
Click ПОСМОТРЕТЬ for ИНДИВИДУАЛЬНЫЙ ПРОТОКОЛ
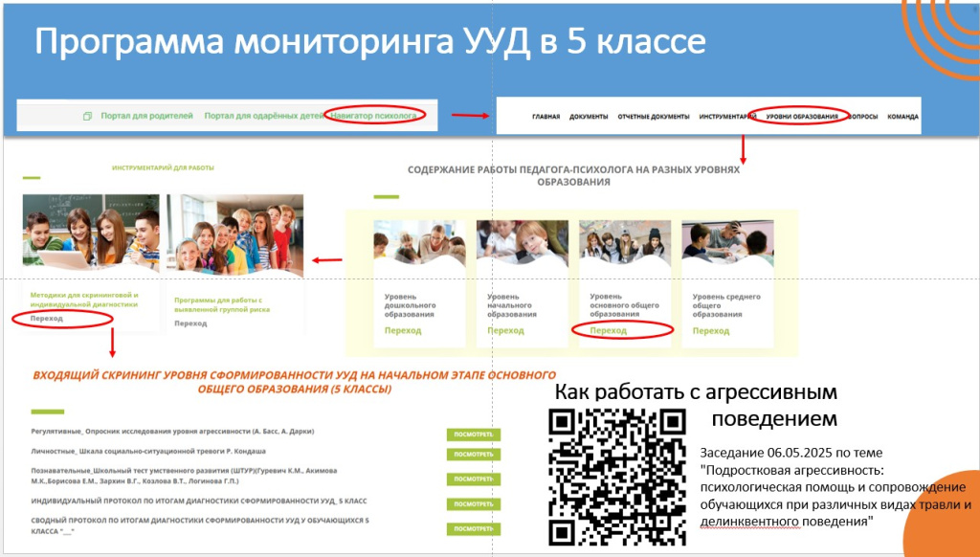click(474, 504)
